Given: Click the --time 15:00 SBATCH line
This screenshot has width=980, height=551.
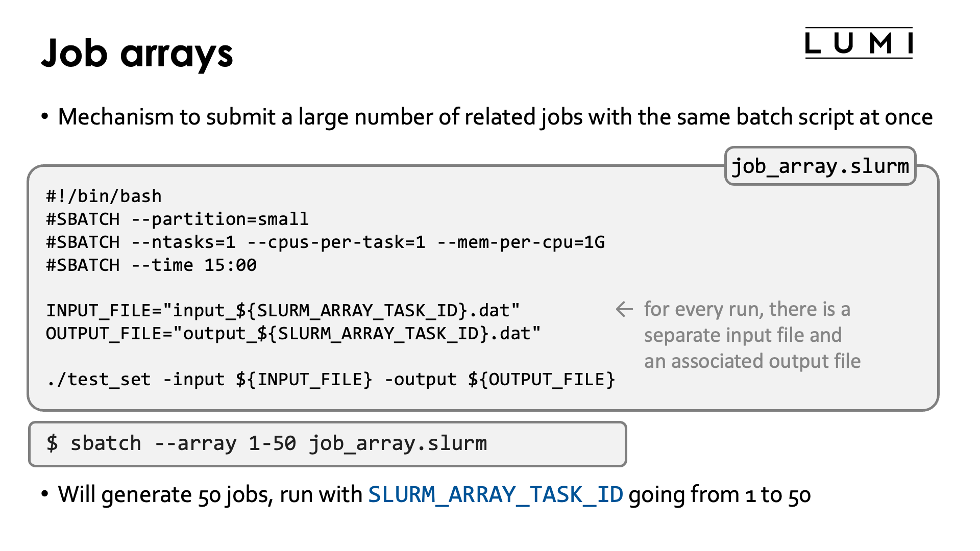Looking at the screenshot, I should [151, 265].
